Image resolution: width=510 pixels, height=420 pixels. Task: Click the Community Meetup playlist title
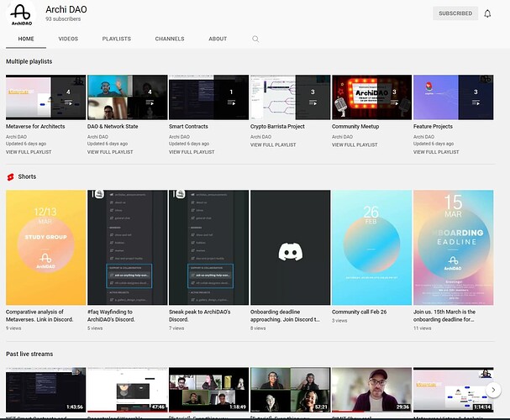(355, 127)
